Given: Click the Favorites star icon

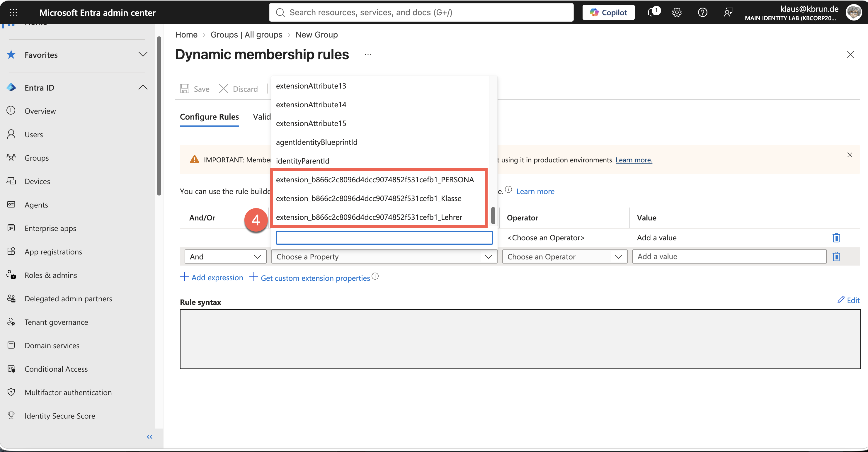Looking at the screenshot, I should tap(11, 55).
